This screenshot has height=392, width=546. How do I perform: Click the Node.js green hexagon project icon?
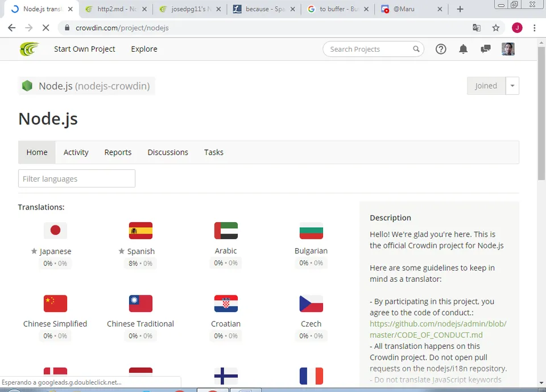click(27, 86)
